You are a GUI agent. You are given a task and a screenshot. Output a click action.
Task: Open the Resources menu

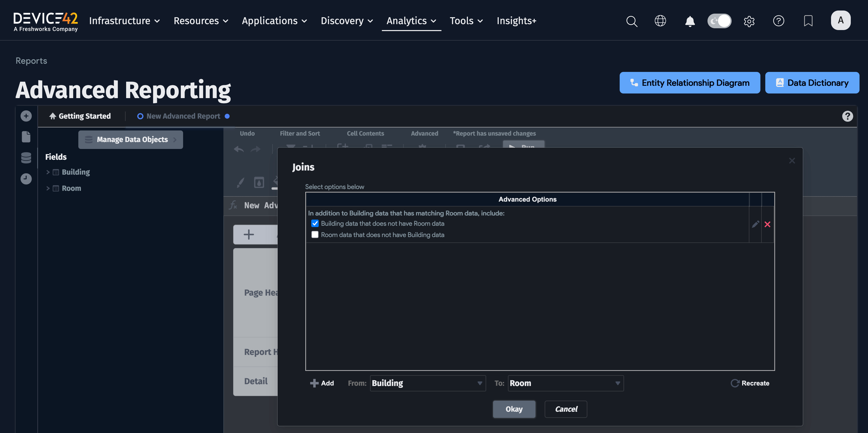point(201,21)
